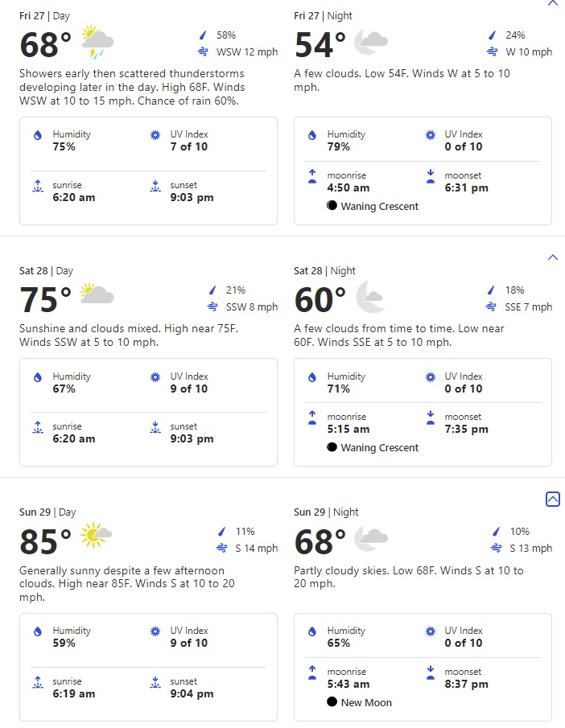Screen dimensions: 565x728
Task: Click the Fri 27 Night moonrise icon
Action: pyautogui.click(x=312, y=176)
